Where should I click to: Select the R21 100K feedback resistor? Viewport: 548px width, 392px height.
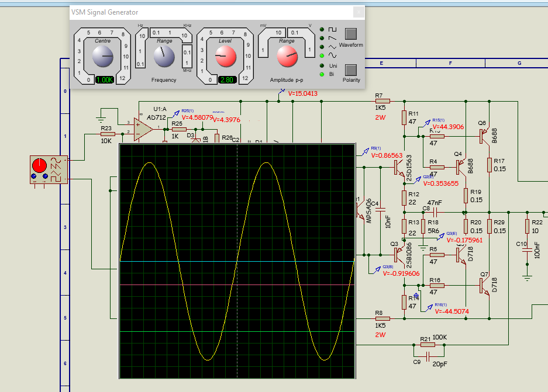[x=429, y=345]
